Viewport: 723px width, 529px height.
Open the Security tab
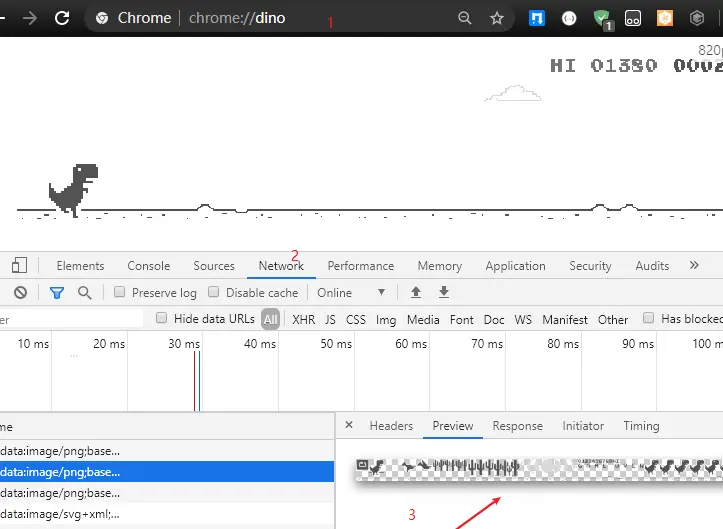(x=590, y=266)
